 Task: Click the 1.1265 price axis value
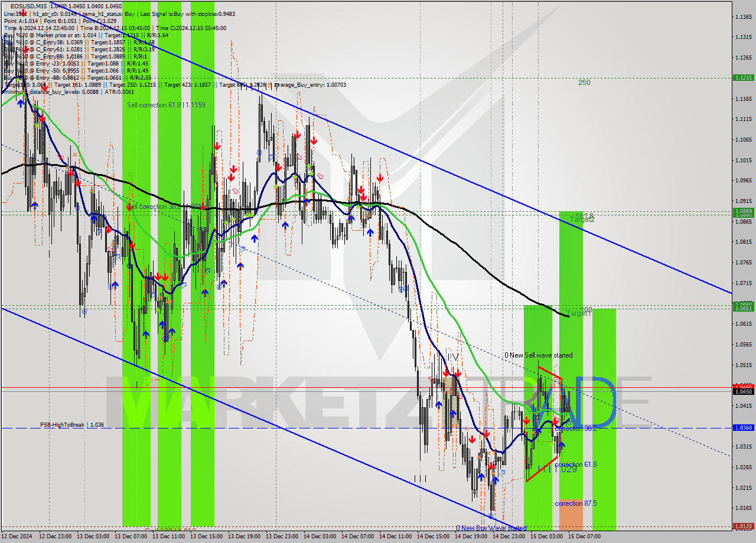(x=743, y=57)
